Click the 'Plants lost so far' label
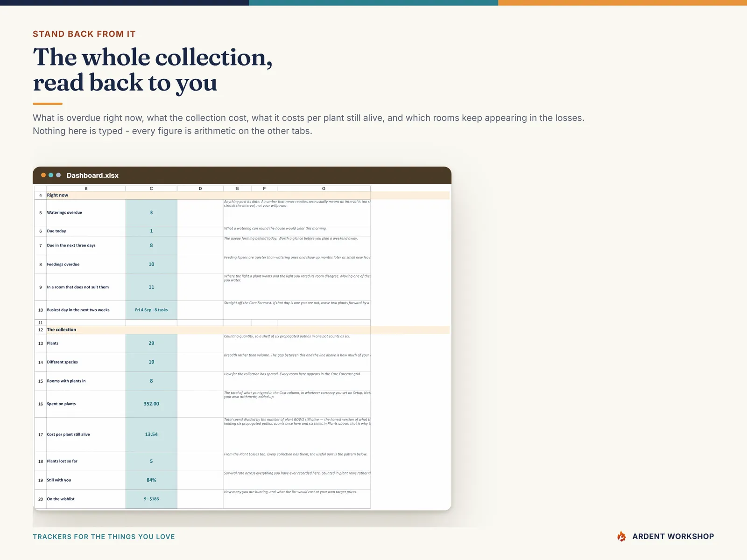Screen dimensions: 747x560 pos(86,461)
